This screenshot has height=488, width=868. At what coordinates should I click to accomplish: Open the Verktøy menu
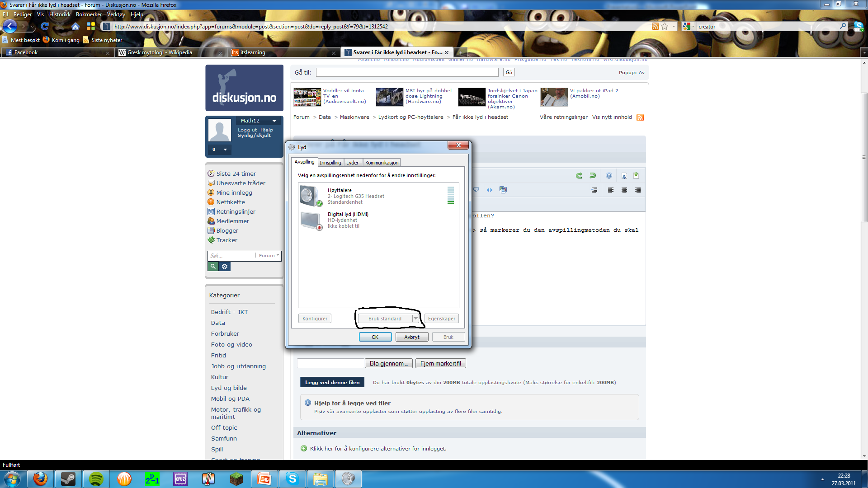116,14
